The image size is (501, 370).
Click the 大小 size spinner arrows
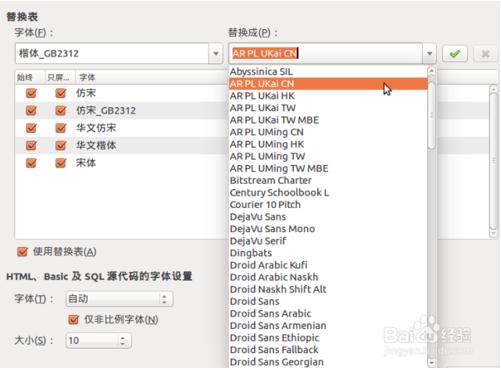coord(123,340)
